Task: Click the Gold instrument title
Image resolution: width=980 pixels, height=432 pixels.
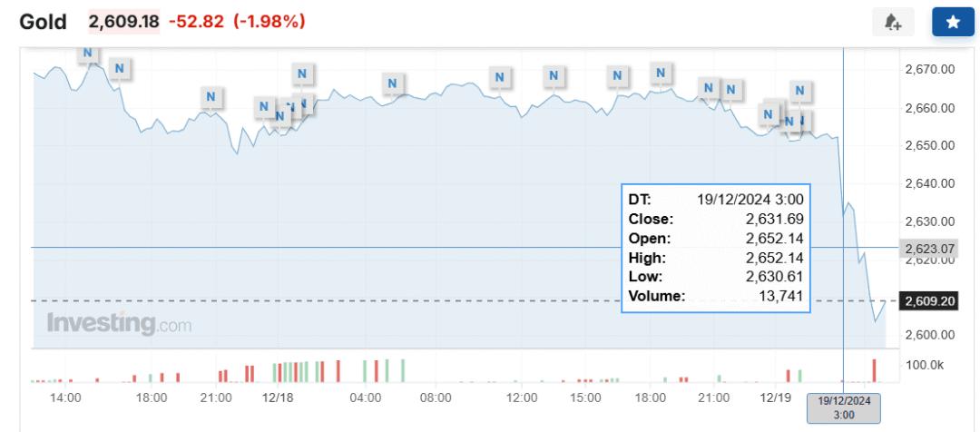Action: (44, 23)
